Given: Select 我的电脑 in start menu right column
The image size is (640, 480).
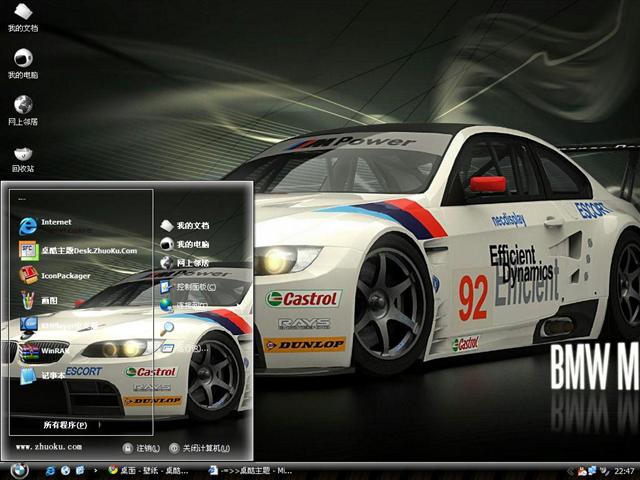Looking at the screenshot, I should [191, 244].
